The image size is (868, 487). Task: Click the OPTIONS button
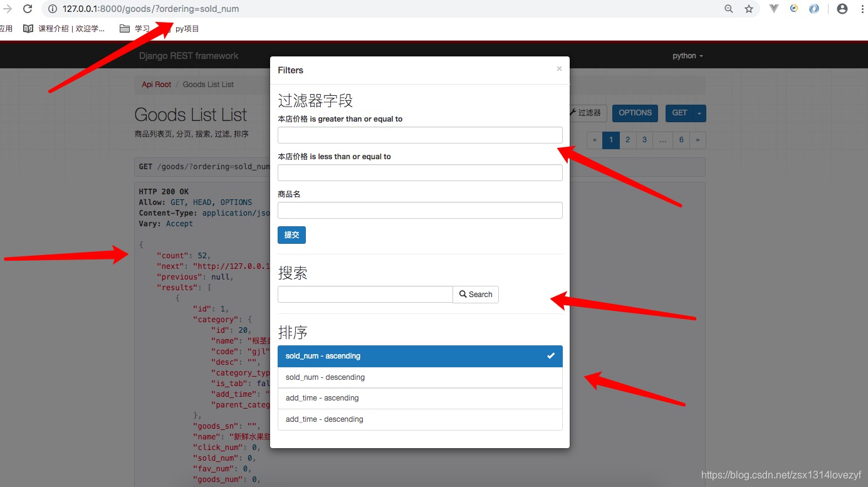(x=635, y=113)
